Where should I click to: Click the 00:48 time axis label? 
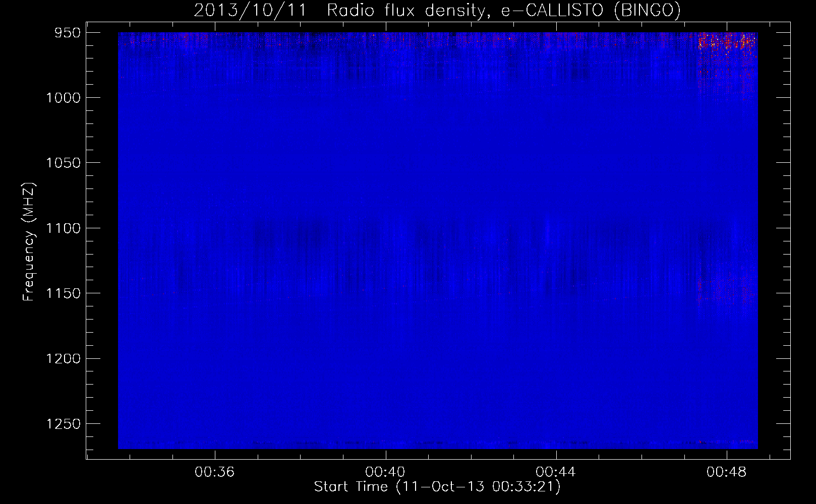click(x=726, y=472)
